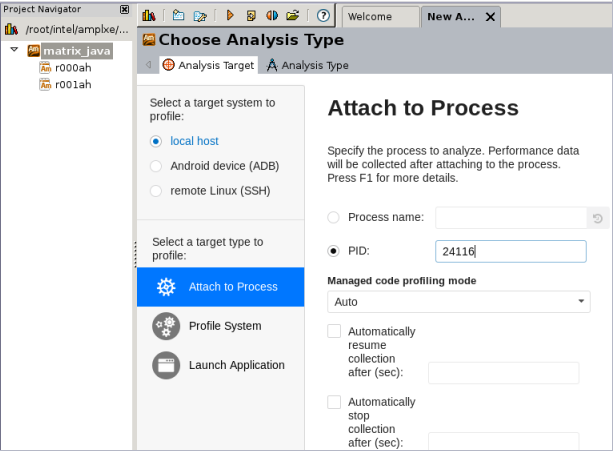Image resolution: width=613 pixels, height=451 pixels.
Task: Click the new project folder icon in toolbar
Action: (x=178, y=16)
